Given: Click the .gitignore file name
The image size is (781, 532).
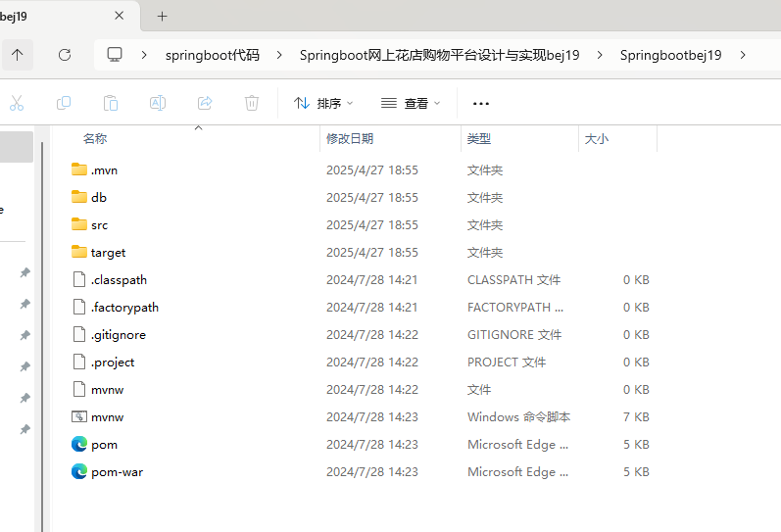Looking at the screenshot, I should [118, 335].
